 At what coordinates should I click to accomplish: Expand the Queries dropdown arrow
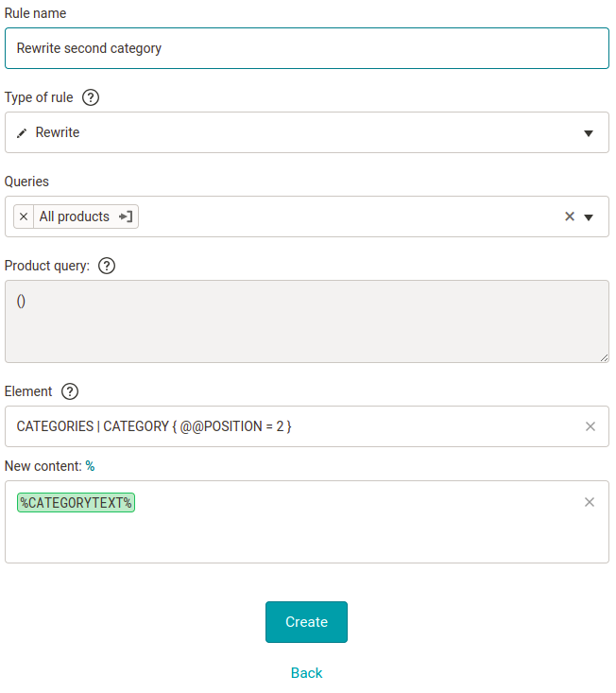pos(589,217)
